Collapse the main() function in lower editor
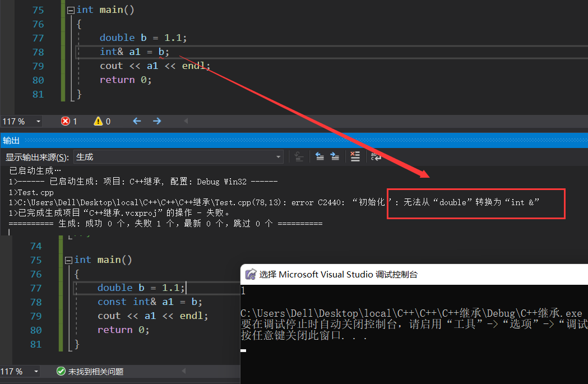 68,260
